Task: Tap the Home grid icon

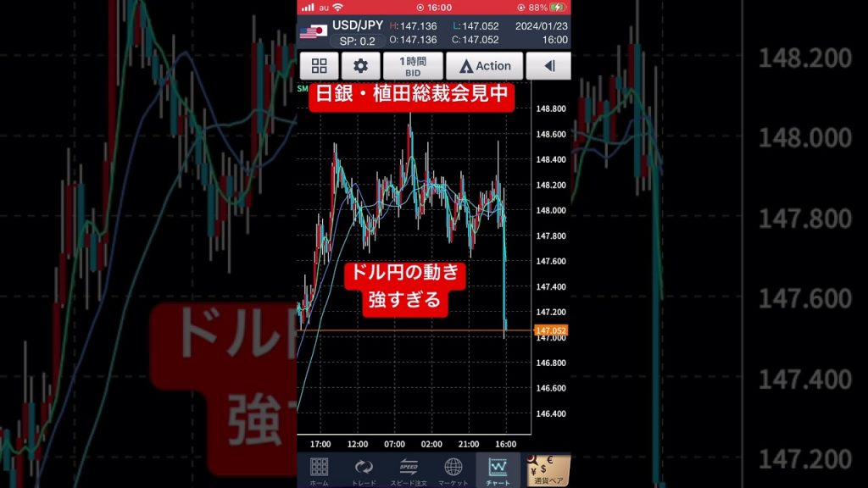Action: click(320, 469)
